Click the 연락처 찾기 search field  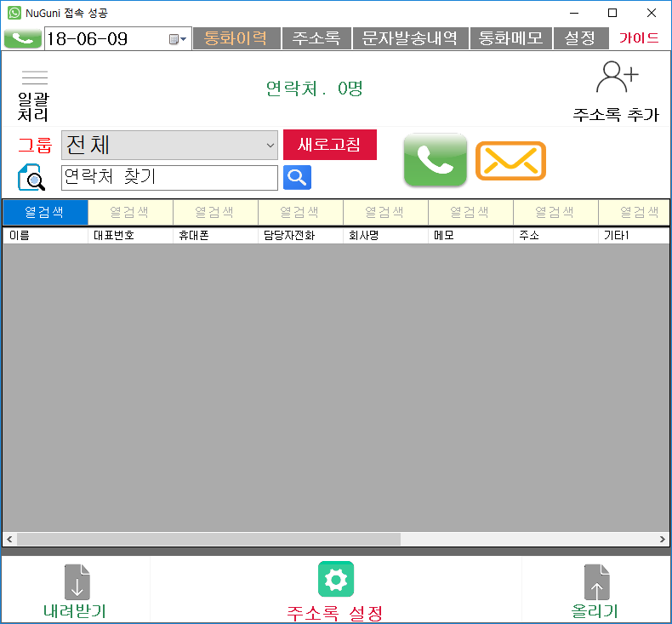[170, 178]
